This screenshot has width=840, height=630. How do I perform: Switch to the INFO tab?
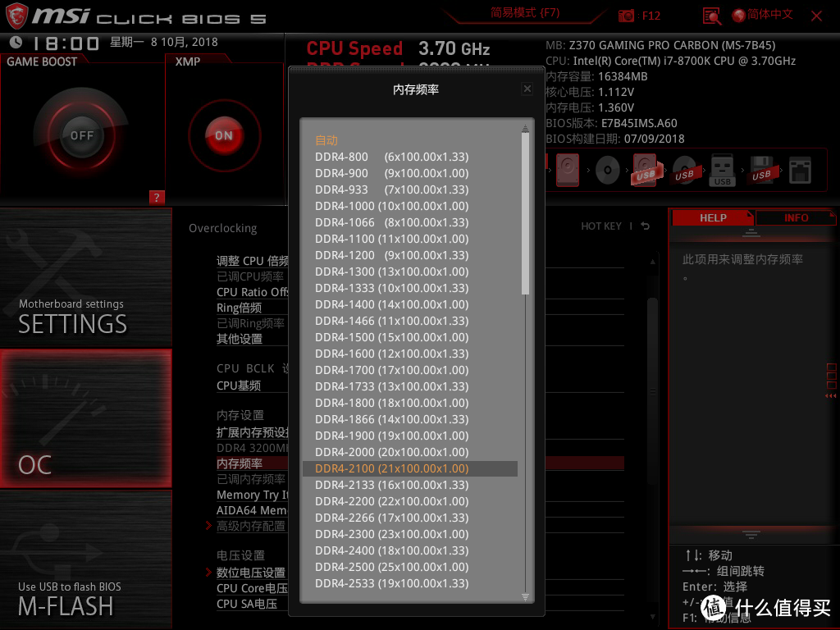coord(796,218)
